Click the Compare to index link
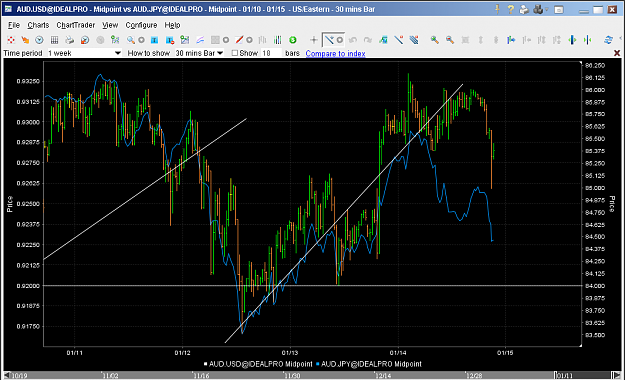Image resolution: width=625 pixels, height=380 pixels. coord(335,53)
